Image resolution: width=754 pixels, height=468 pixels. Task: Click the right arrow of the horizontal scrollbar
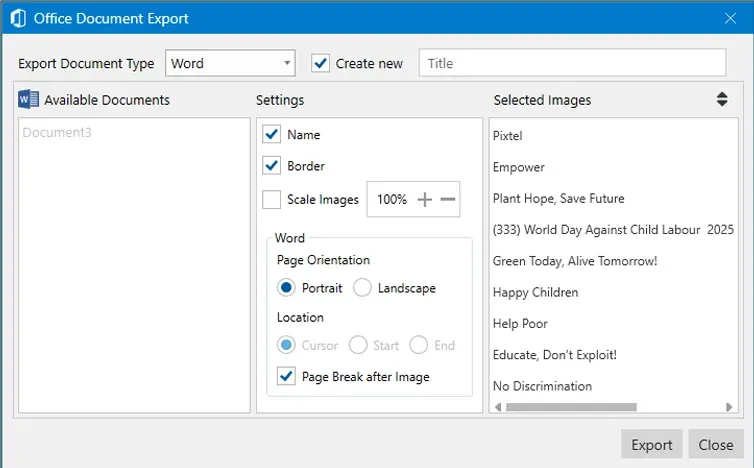[729, 407]
